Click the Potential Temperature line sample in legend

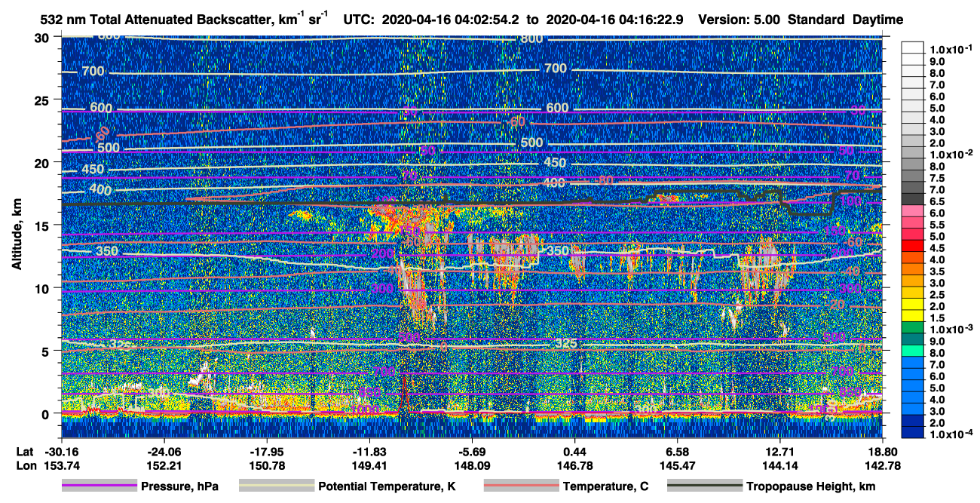click(x=277, y=486)
